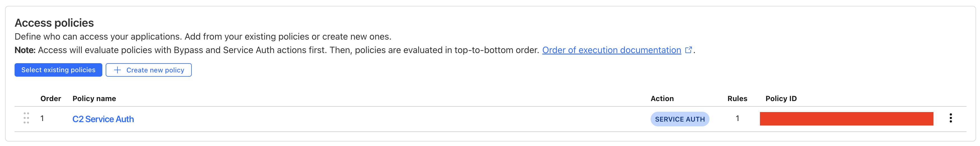Click the plus icon in Create new policy
The width and height of the screenshot is (980, 146).
tap(117, 70)
